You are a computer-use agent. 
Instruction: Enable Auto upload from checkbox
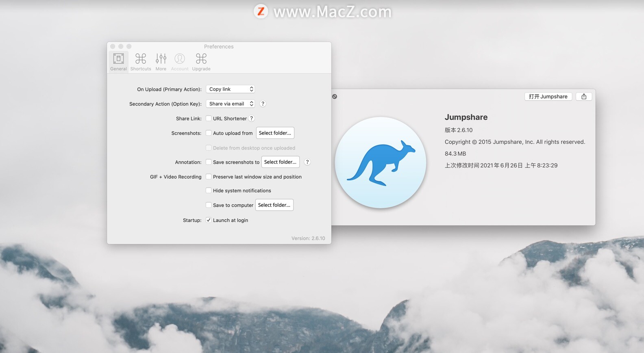[209, 133]
